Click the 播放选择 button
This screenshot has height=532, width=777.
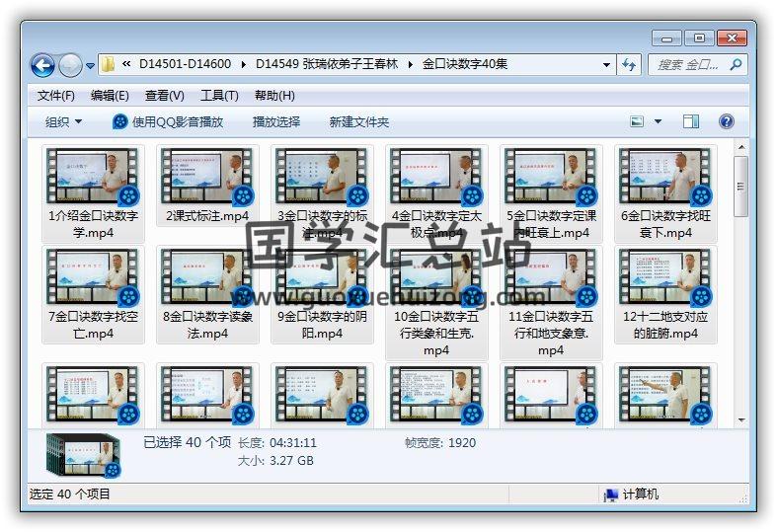(276, 121)
